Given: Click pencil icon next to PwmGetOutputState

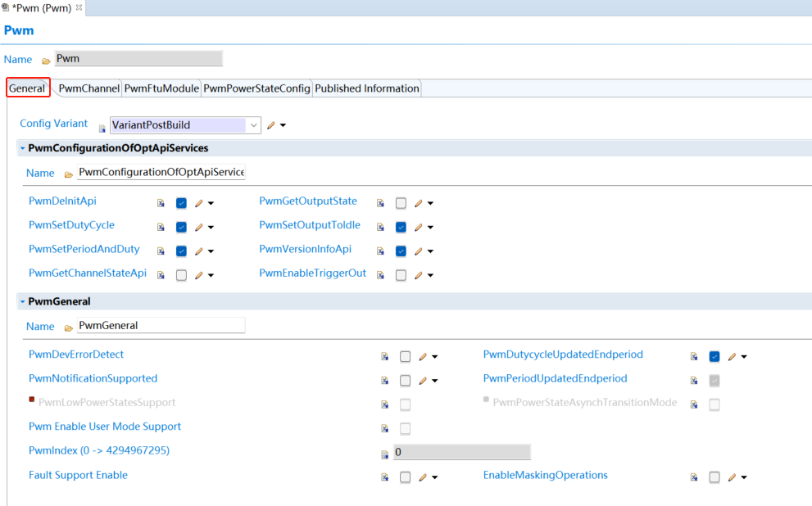Looking at the screenshot, I should [x=419, y=203].
